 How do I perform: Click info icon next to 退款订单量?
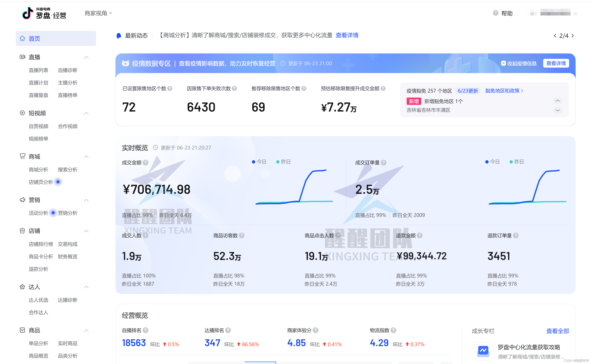[x=516, y=236]
